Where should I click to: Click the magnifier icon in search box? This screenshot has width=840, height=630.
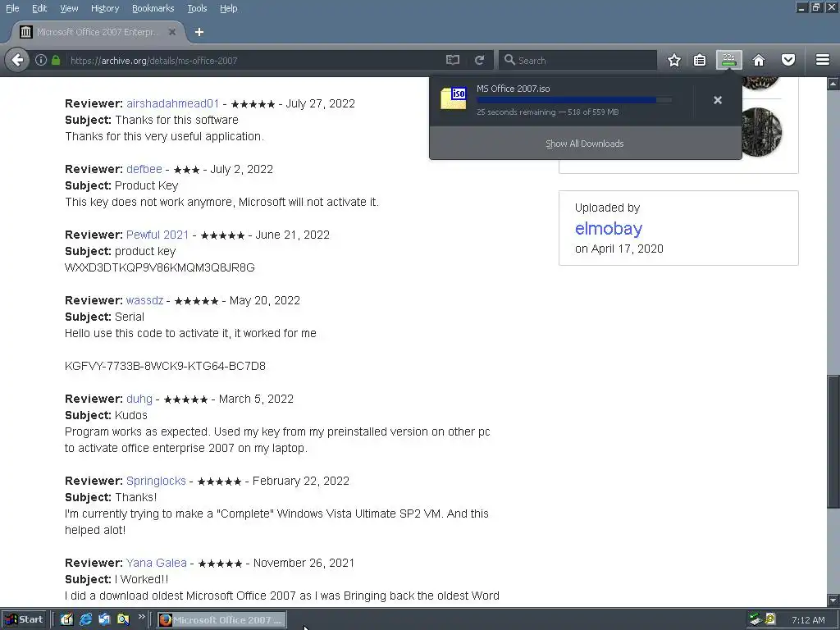[509, 60]
